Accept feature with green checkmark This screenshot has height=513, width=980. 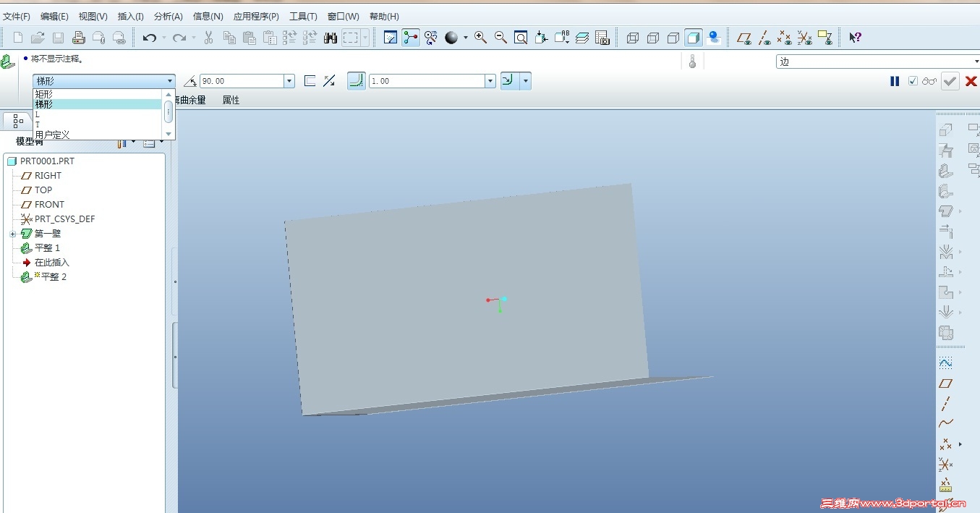950,81
